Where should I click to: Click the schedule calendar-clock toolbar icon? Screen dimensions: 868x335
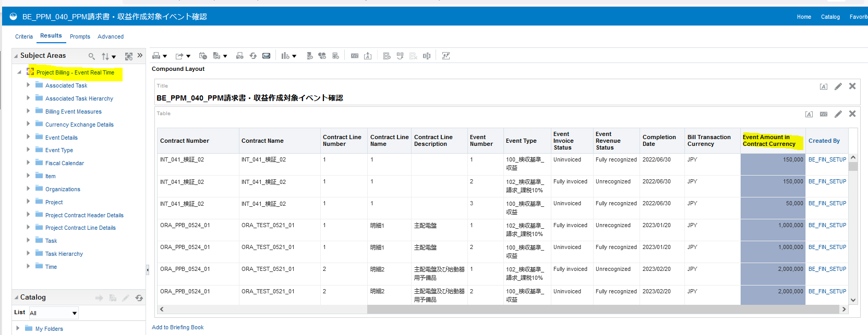pos(203,56)
